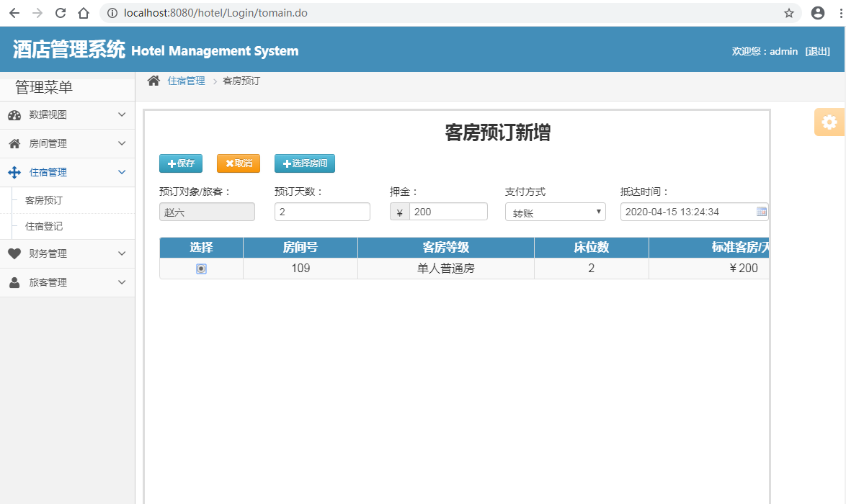Click the 抵达时间 datetime field
Image resolution: width=846 pixels, height=504 pixels.
(x=694, y=212)
